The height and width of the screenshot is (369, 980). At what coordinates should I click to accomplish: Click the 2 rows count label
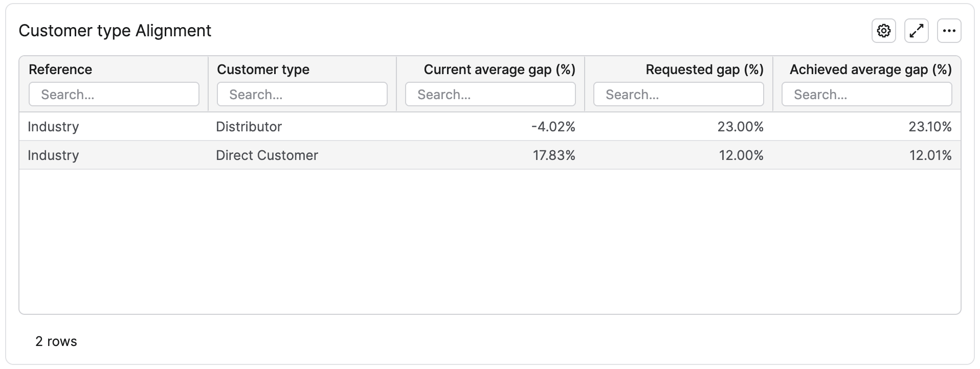tap(56, 341)
